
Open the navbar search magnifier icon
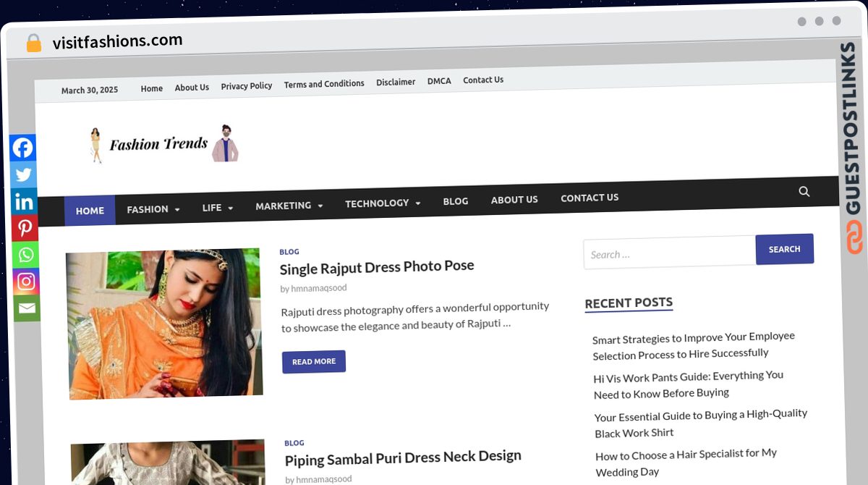[x=804, y=192]
